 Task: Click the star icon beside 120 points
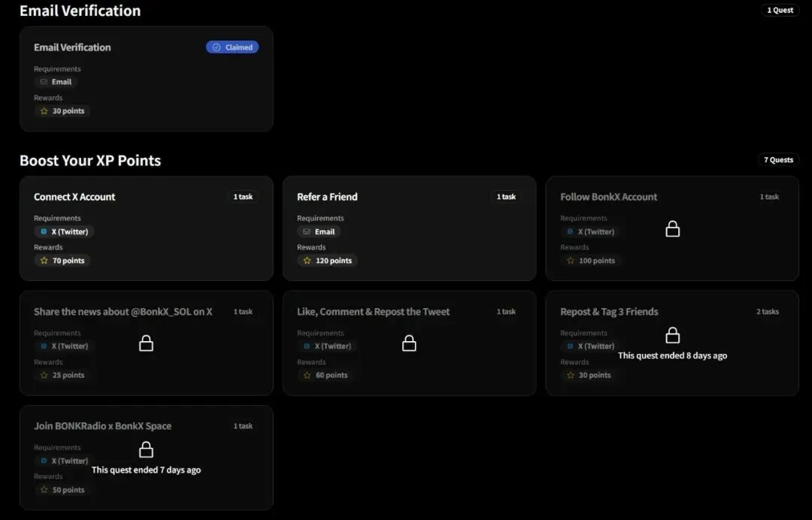(x=307, y=260)
